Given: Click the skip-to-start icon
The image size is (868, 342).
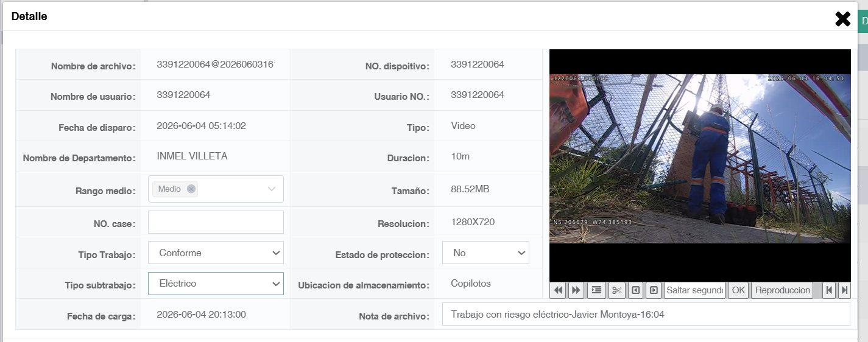Looking at the screenshot, I should tap(829, 290).
